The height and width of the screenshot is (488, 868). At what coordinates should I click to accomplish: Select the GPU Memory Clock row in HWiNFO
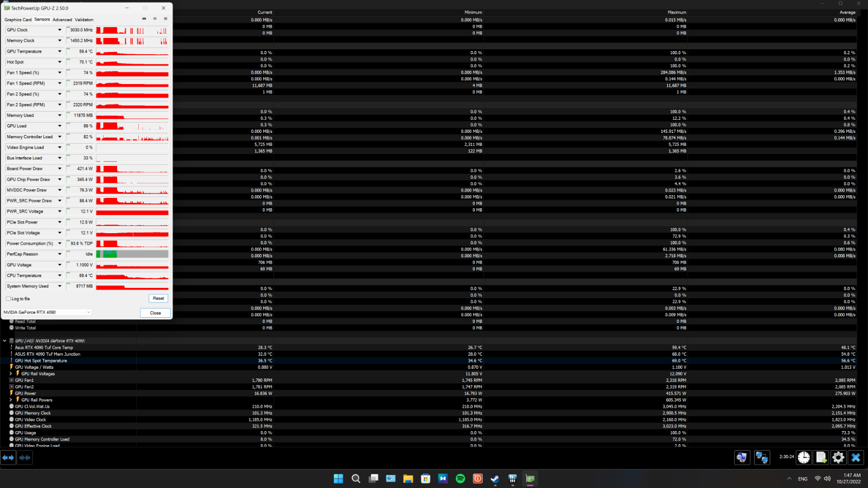click(429, 413)
